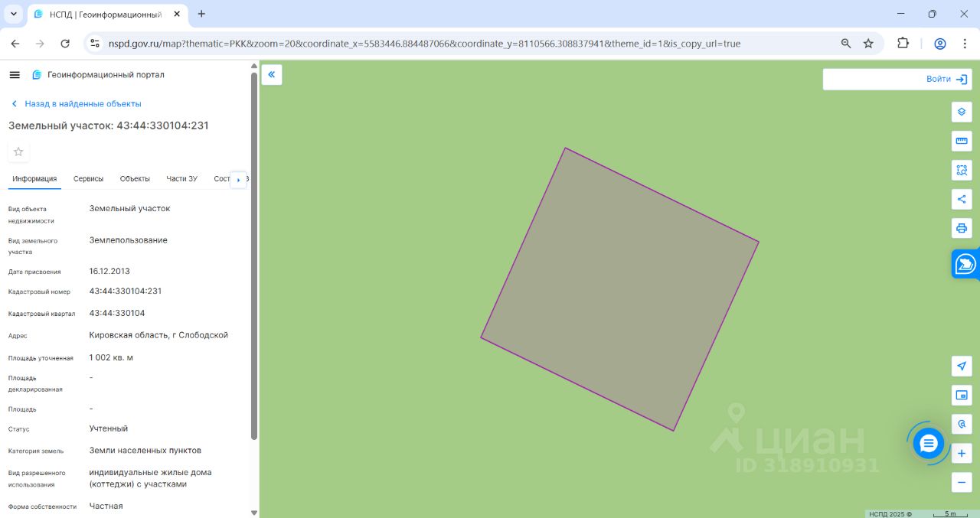Go back to the previous browser page
980x518 pixels.
pos(15,44)
